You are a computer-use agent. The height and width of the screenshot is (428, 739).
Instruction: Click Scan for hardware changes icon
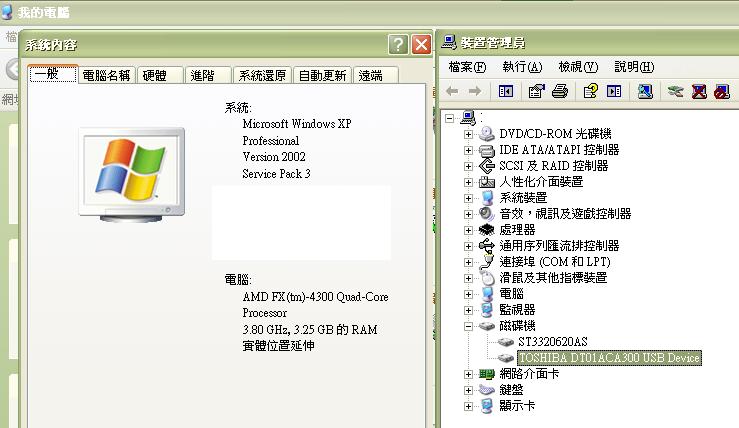(645, 91)
